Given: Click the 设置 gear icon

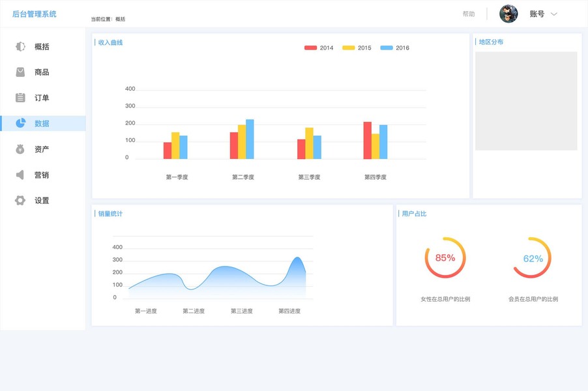Looking at the screenshot, I should click(x=20, y=200).
